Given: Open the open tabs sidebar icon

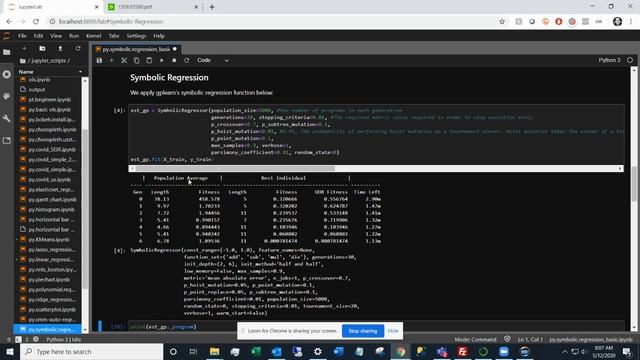Looking at the screenshot, I should (x=7, y=140).
